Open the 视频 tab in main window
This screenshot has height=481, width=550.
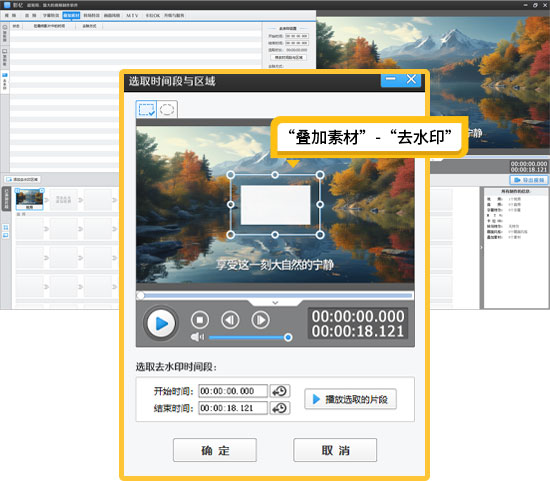[x=11, y=15]
